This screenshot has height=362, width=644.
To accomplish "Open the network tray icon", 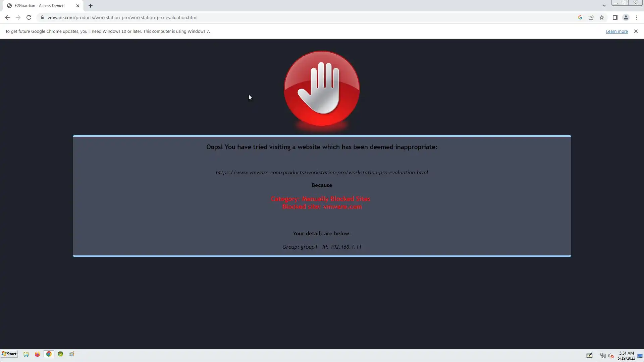I will click(603, 356).
